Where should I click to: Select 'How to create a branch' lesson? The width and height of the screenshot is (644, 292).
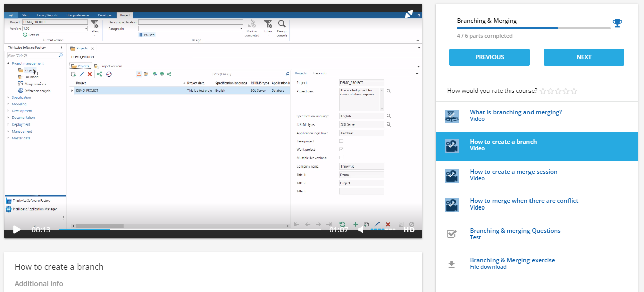coord(537,146)
